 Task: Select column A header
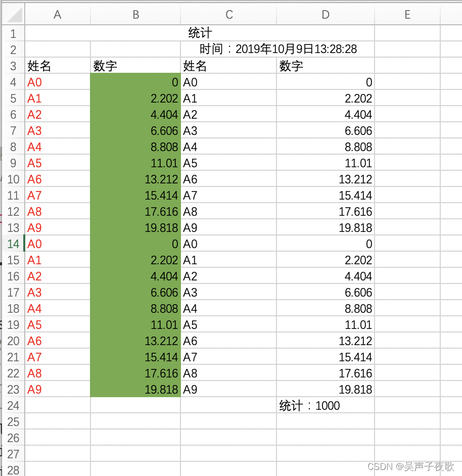(57, 15)
